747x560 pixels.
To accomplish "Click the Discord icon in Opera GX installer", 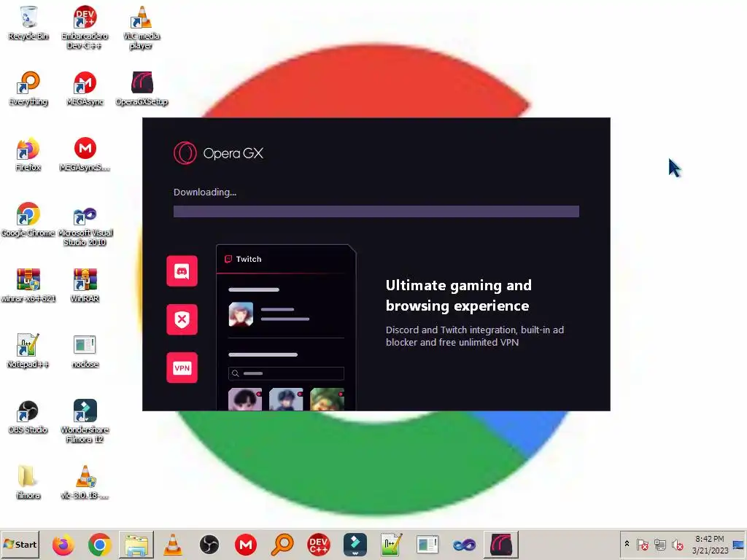I will pyautogui.click(x=182, y=271).
